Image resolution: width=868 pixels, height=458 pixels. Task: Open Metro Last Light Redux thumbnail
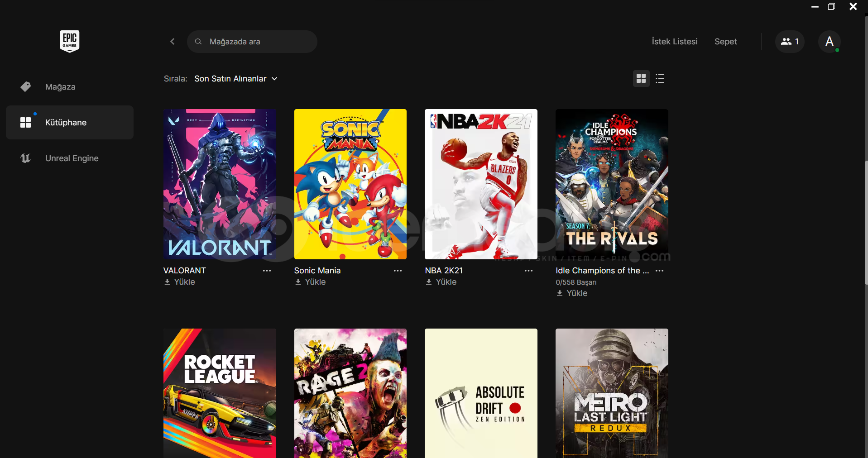[612, 393]
